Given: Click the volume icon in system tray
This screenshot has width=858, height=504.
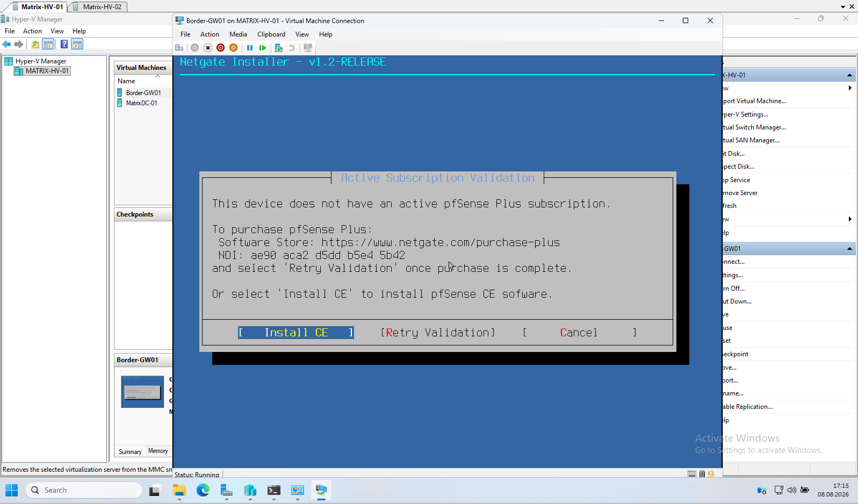Looking at the screenshot, I should point(791,490).
